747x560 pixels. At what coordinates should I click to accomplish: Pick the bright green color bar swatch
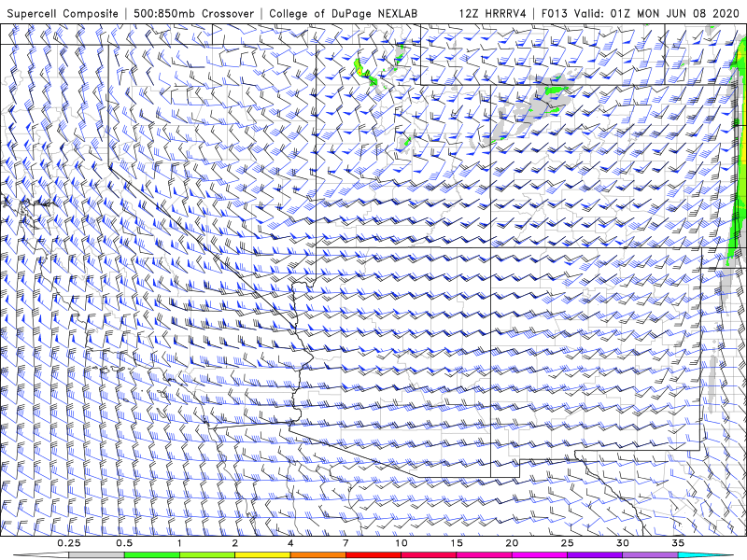[x=152, y=555]
